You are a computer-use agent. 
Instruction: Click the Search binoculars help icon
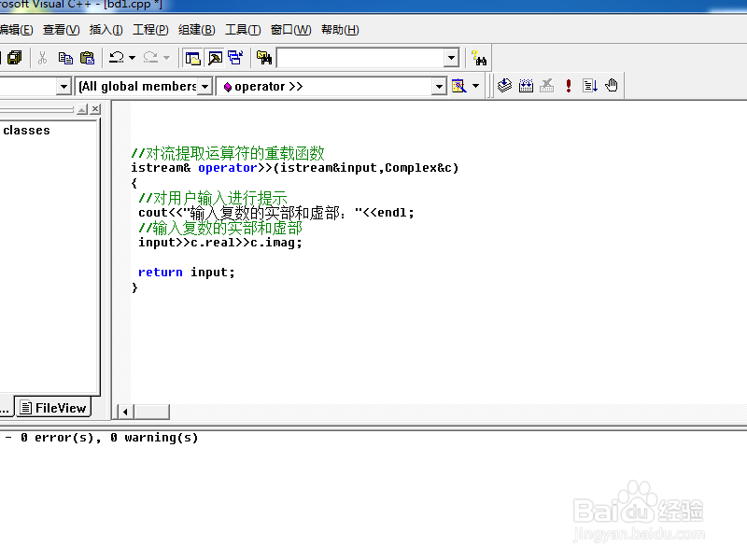point(479,58)
